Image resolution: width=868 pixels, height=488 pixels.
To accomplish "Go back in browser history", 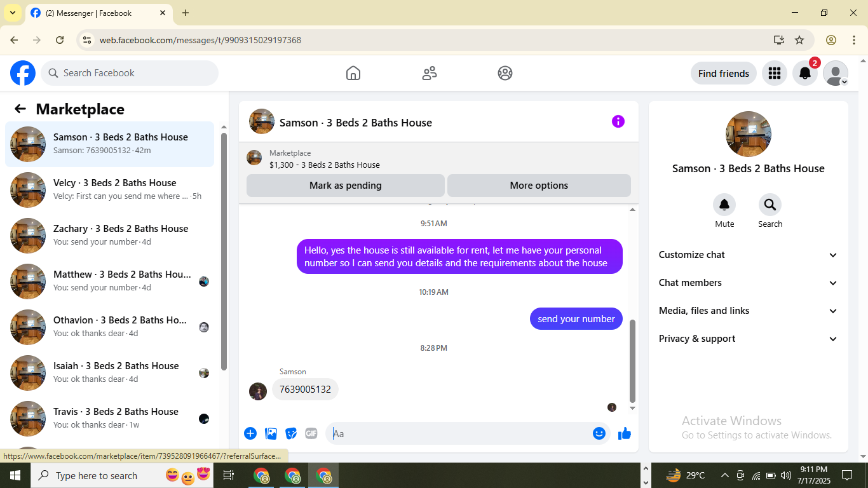I will click(14, 40).
